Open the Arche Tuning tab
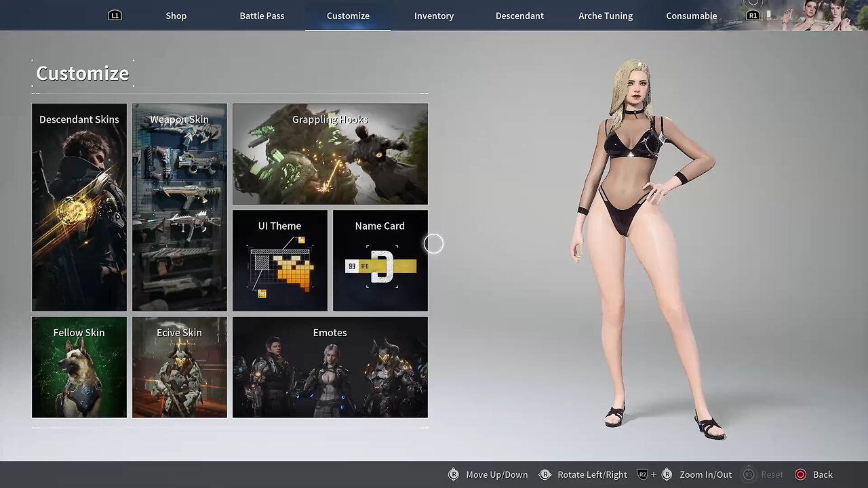868x488 pixels. tap(606, 16)
